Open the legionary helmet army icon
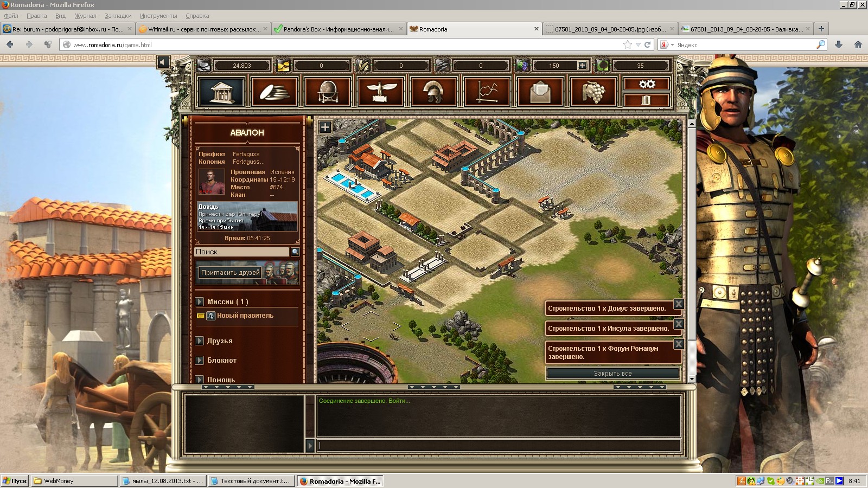868x488 pixels. [x=433, y=91]
